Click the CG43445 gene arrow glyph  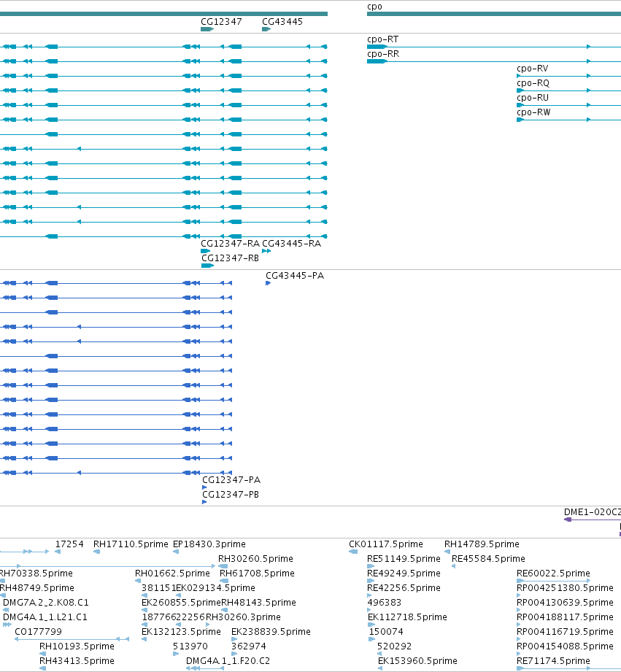266,29
